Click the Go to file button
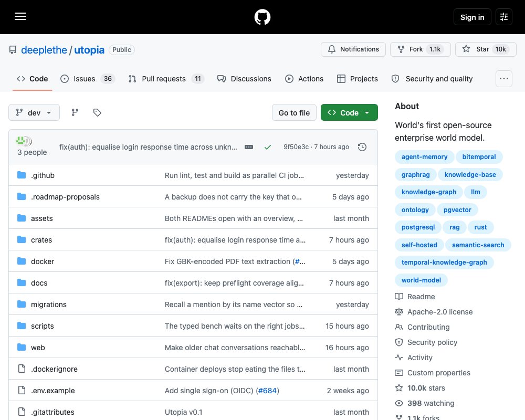The image size is (525, 420). click(294, 112)
